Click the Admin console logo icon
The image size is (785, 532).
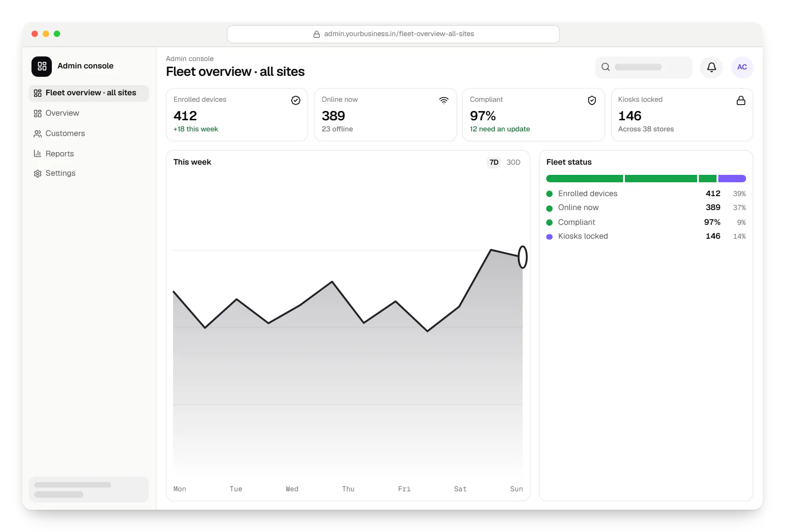tap(42, 66)
